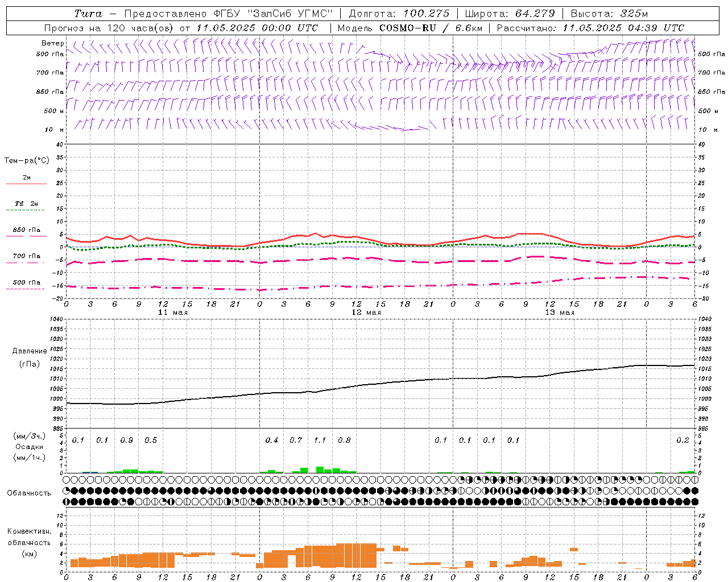Click 'Прогноз на 120 часа(ов)' forecast text
The image size is (728, 582).
pos(109,28)
